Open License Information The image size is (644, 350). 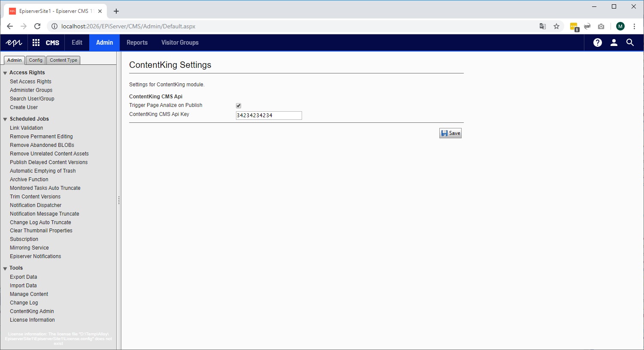tap(33, 320)
